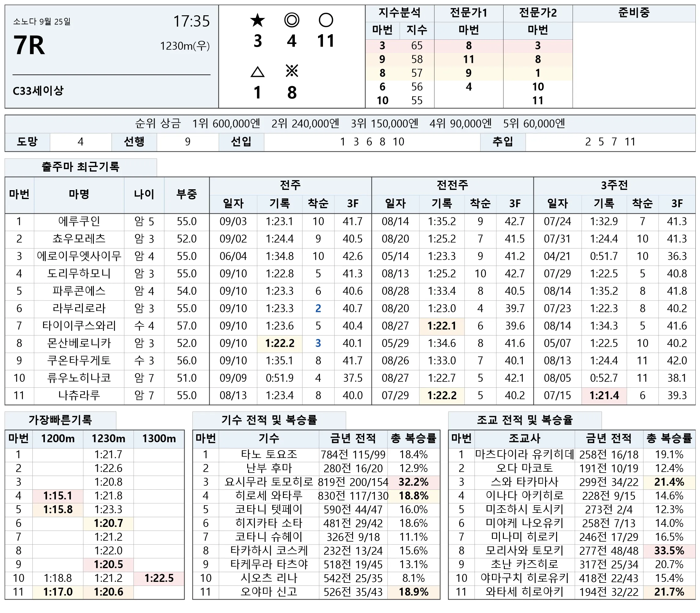The width and height of the screenshot is (700, 613).
Task: Click highlighted 1:21.4 record for 나츄라루
Action: pos(604,395)
